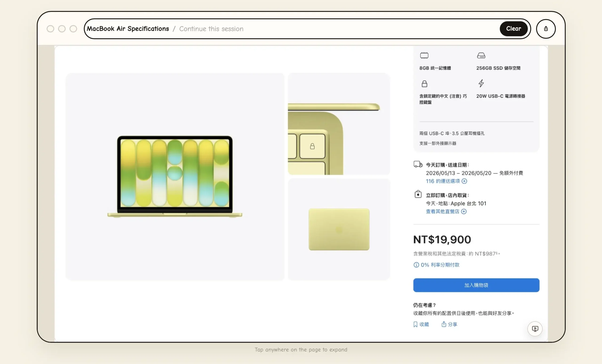Expand 查看其他直營店 store list
The width and height of the screenshot is (602, 364).
(x=446, y=212)
